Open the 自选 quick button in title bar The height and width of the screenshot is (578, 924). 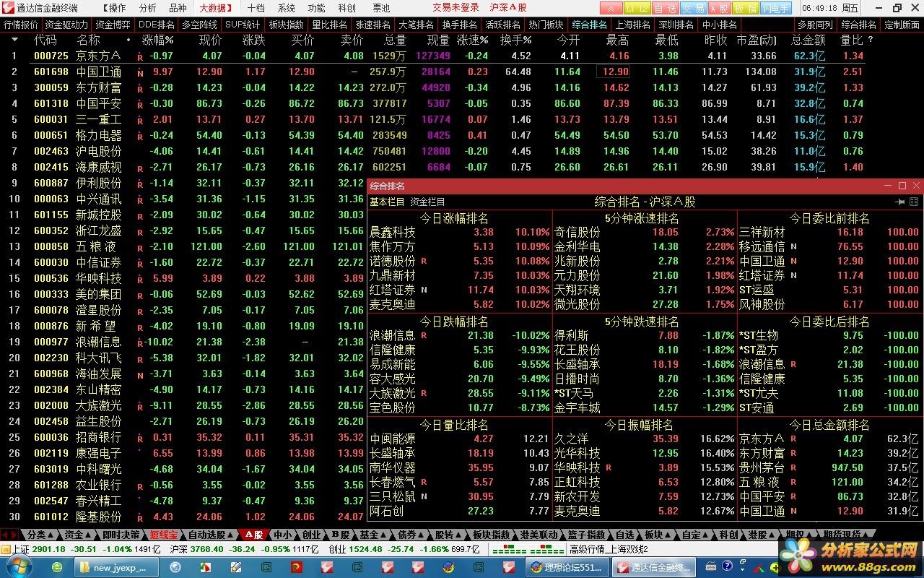click(665, 8)
